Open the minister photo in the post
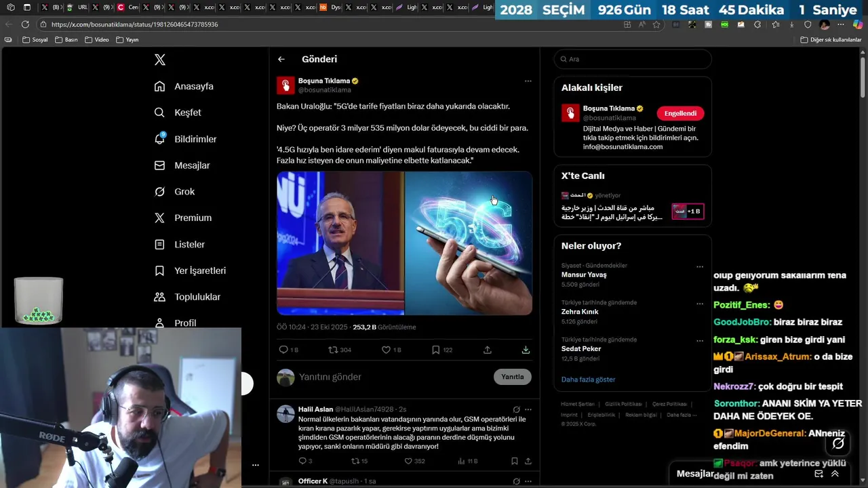This screenshot has height=488, width=868. (x=340, y=243)
